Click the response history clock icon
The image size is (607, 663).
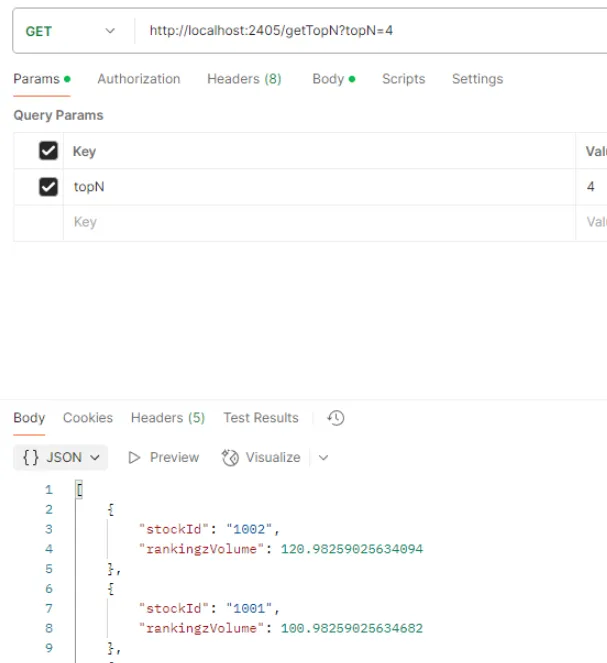[336, 418]
